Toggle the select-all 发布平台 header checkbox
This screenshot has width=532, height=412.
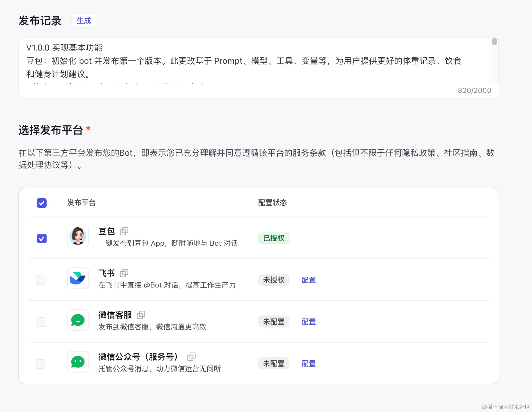42,203
